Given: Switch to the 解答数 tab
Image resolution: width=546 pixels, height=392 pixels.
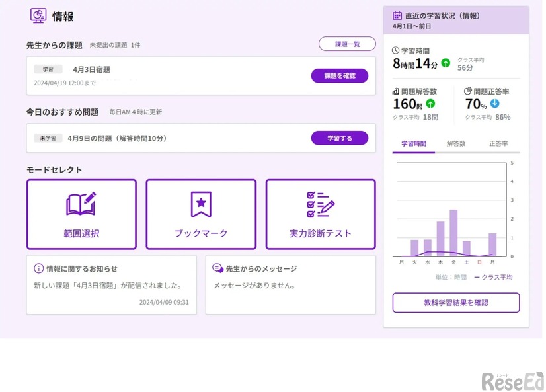Looking at the screenshot, I should (456, 143).
